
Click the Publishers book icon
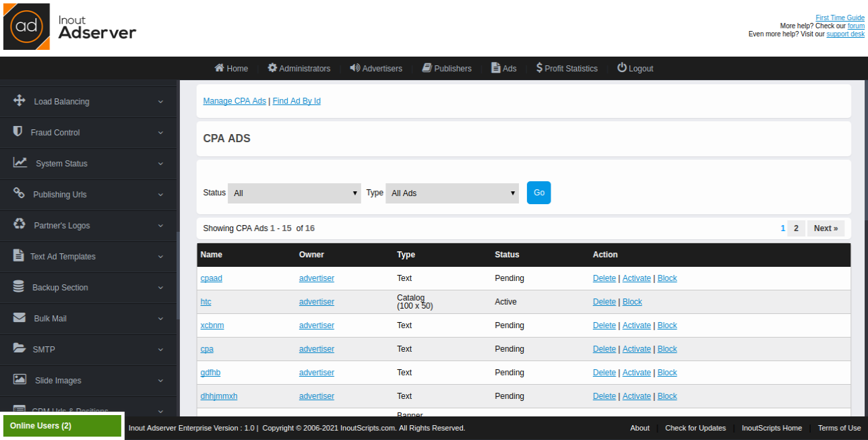click(427, 68)
